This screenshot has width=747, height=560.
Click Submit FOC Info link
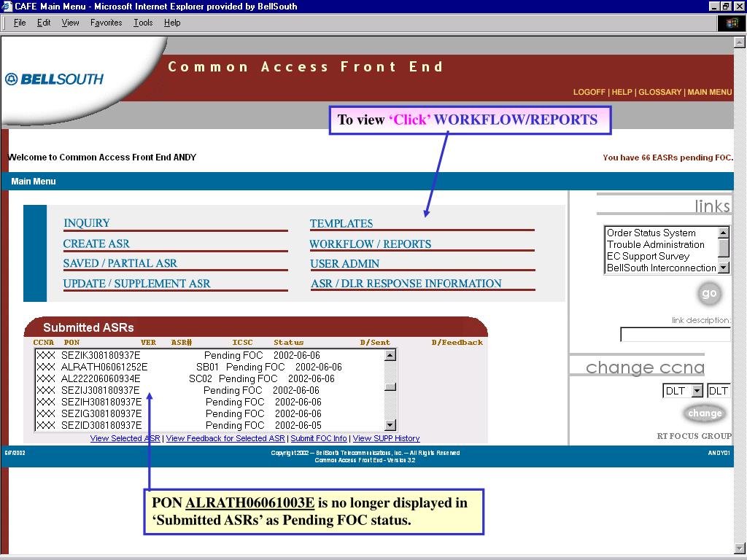(x=319, y=438)
